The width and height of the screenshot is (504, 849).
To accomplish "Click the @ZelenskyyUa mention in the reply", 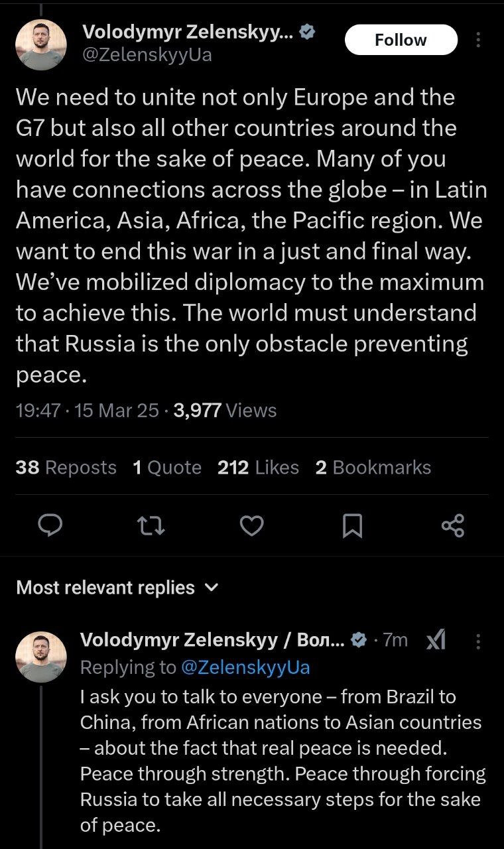I will click(x=245, y=667).
